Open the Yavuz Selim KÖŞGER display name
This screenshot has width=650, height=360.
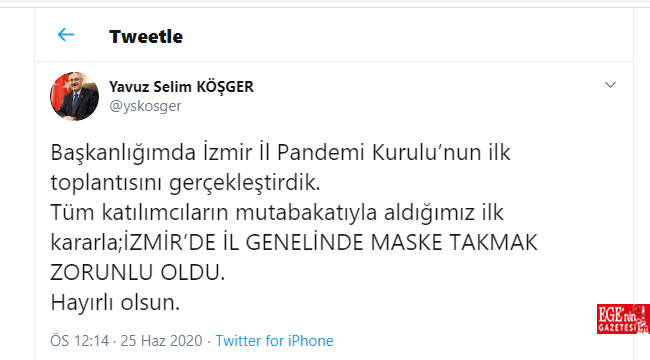182,87
